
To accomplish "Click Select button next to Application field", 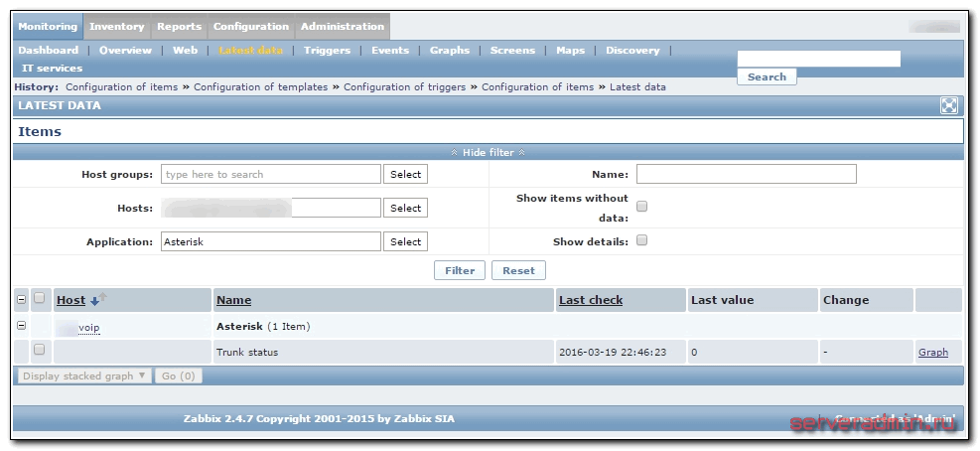I will (x=405, y=241).
